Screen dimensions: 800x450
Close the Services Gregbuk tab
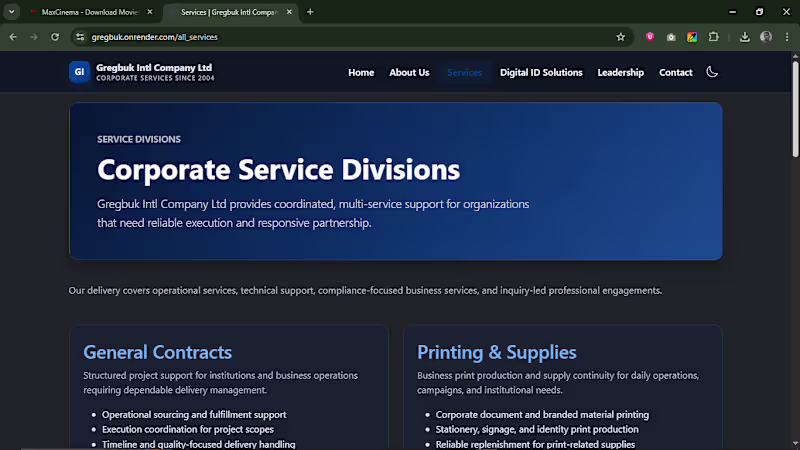pyautogui.click(x=289, y=12)
